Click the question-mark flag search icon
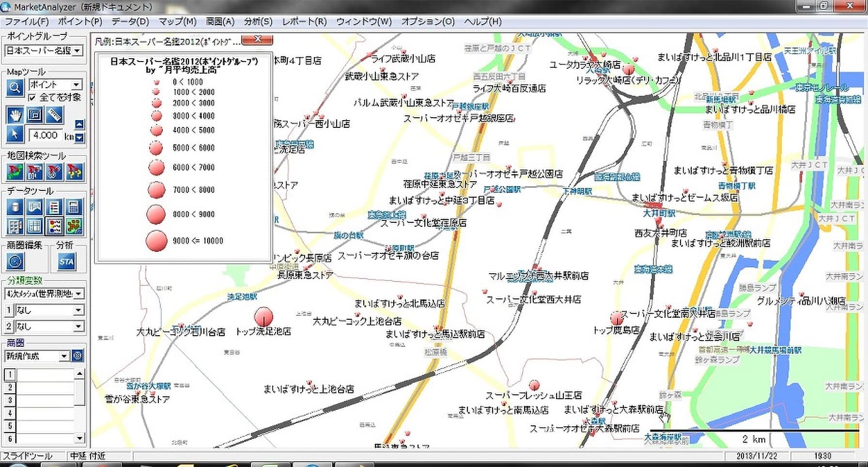 click(x=74, y=171)
